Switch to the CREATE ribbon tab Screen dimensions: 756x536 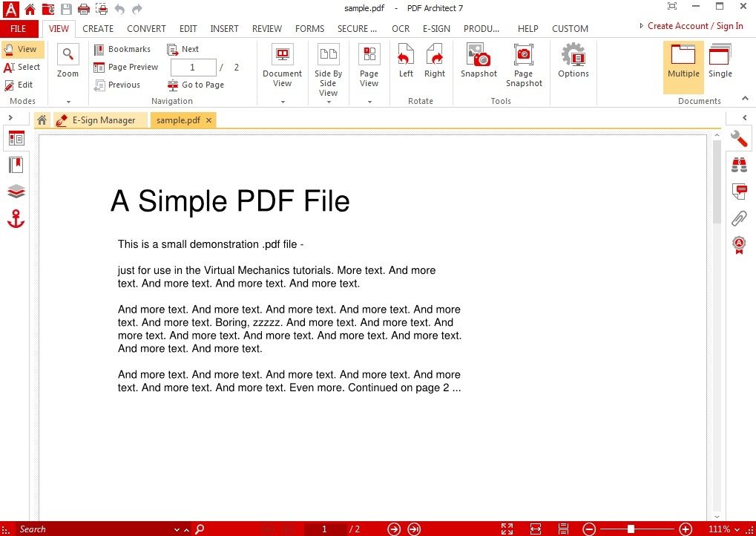click(98, 28)
